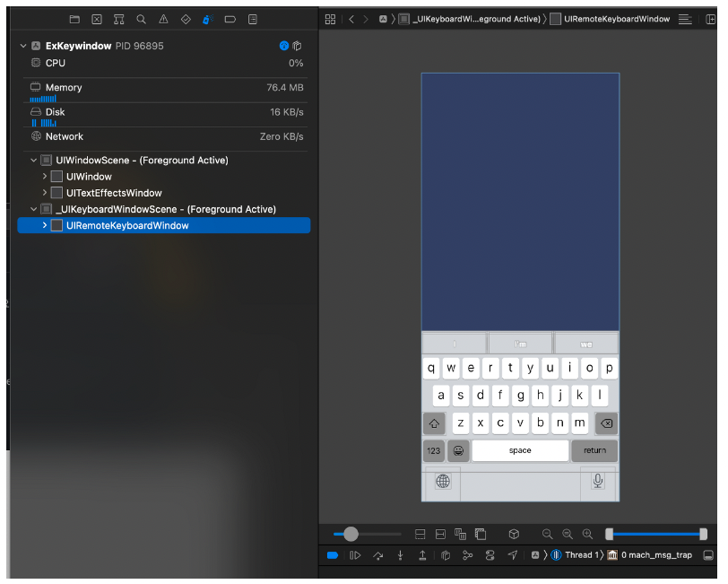
Task: Select the Memory gauge row
Action: tap(166, 90)
